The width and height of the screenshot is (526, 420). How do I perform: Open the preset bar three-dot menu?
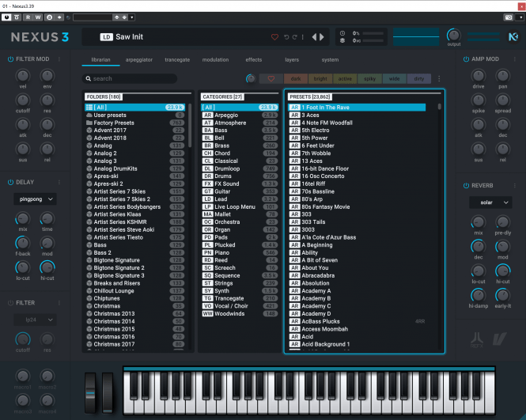click(303, 37)
